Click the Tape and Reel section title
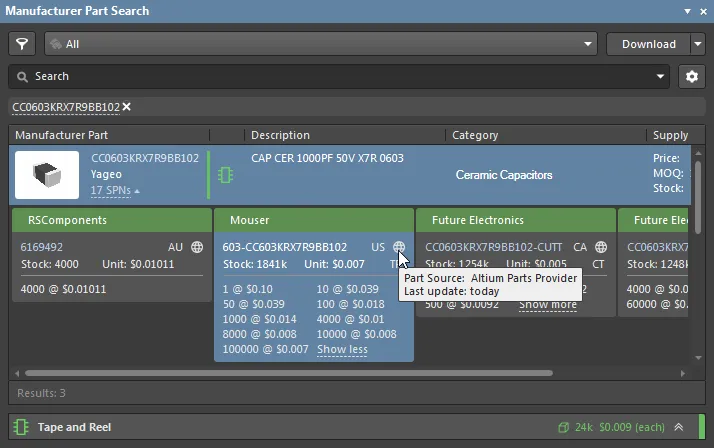This screenshot has height=448, width=714. (74, 427)
